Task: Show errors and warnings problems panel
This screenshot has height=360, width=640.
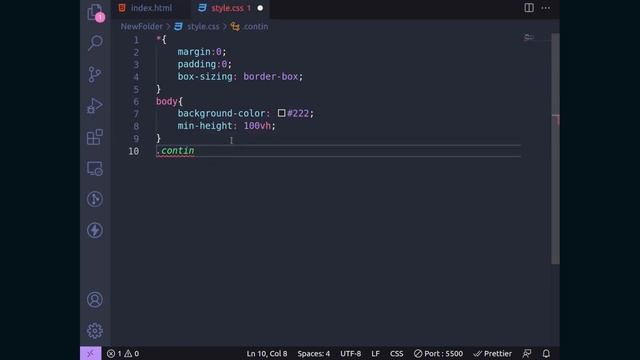Action: point(123,353)
